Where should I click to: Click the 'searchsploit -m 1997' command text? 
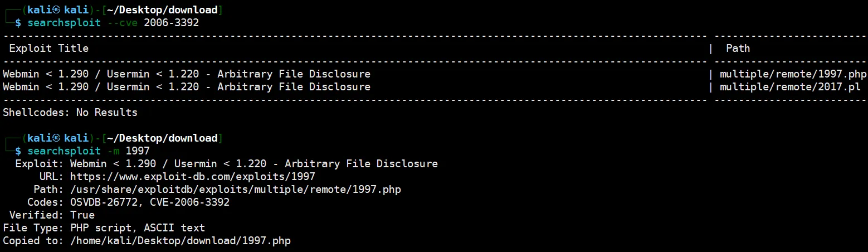coord(89,151)
